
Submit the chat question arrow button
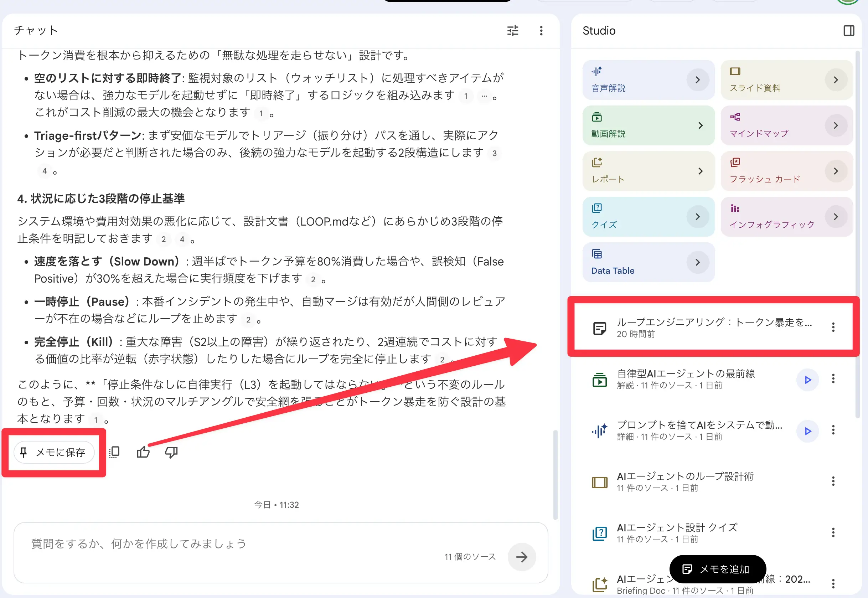[521, 557]
